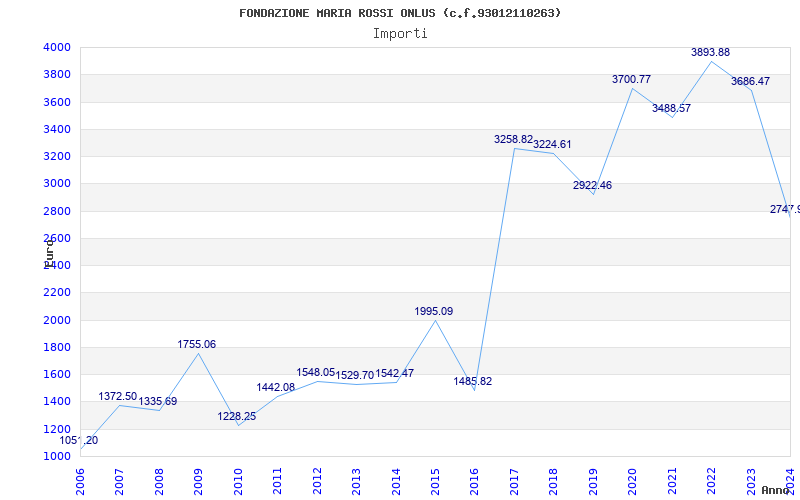Click x-axis year 2010
Screen dimensions: 800x500
238,482
